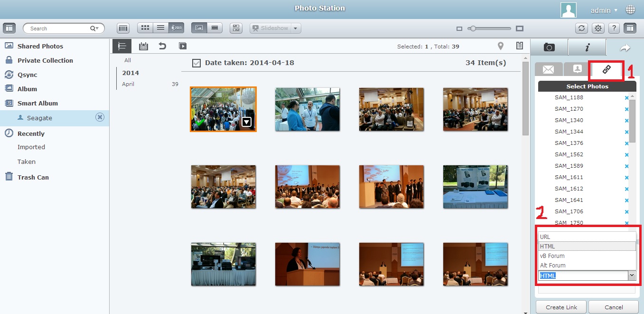Click the refresh icon in toolbar
This screenshot has width=644, height=314.
pos(581,28)
